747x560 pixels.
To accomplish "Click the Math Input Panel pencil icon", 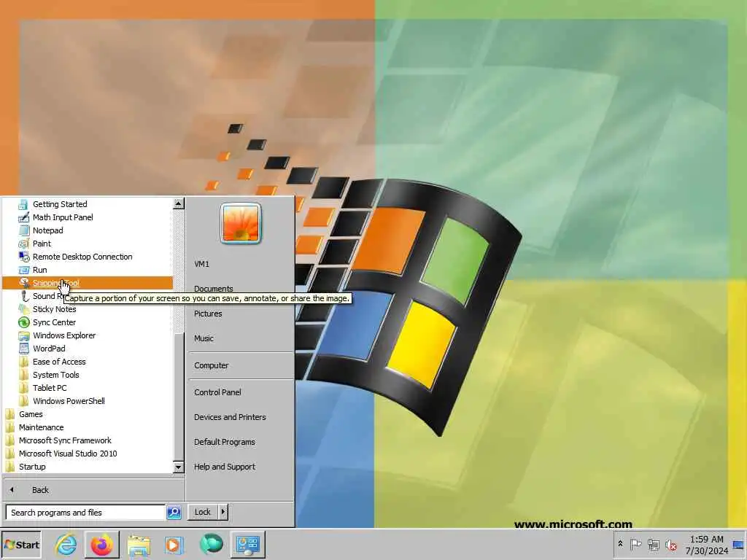I will tap(23, 217).
